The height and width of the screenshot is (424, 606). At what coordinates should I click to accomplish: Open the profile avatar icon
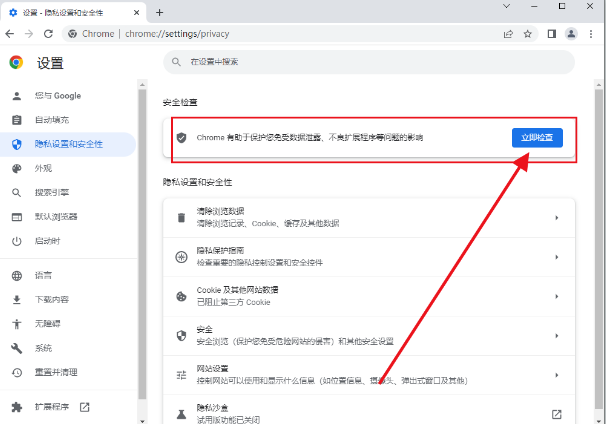click(x=571, y=34)
